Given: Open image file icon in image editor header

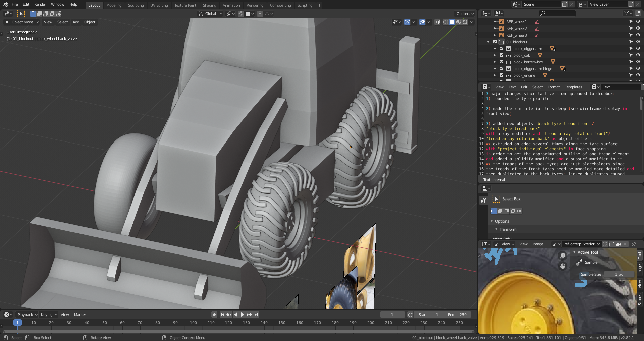Looking at the screenshot, I should coord(619,244).
